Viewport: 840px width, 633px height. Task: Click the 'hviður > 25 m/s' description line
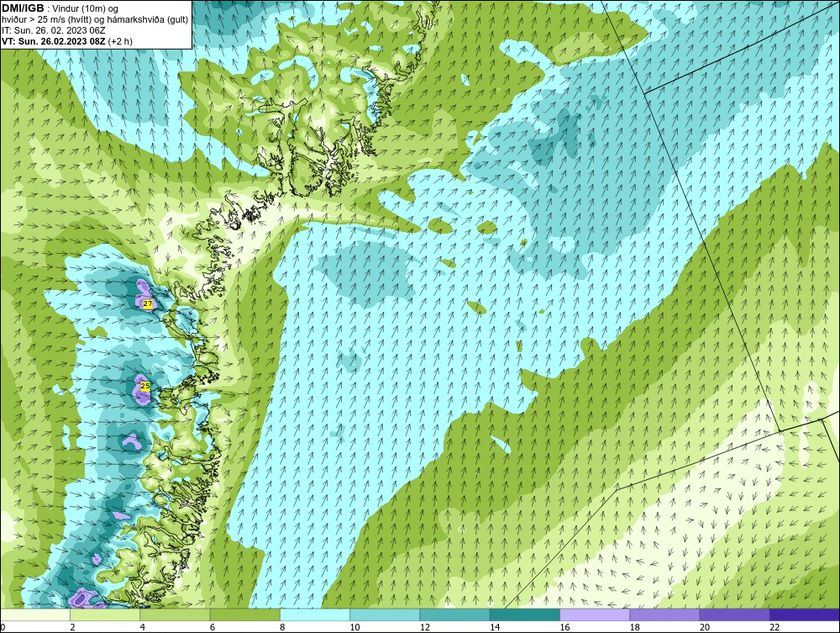click(x=95, y=20)
